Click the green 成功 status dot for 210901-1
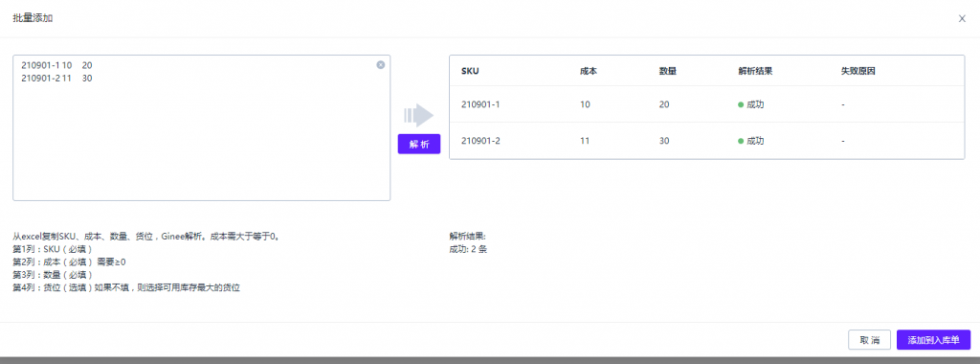The height and width of the screenshot is (364, 980). coord(741,105)
